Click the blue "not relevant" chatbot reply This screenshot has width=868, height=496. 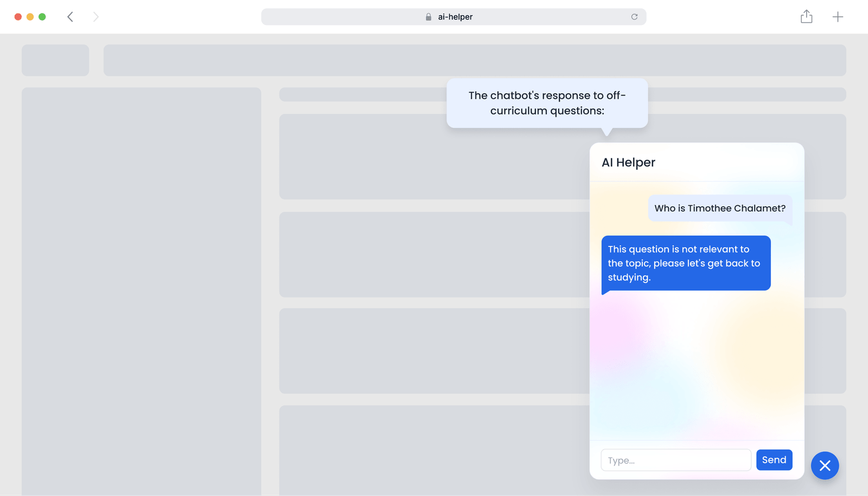tap(686, 263)
